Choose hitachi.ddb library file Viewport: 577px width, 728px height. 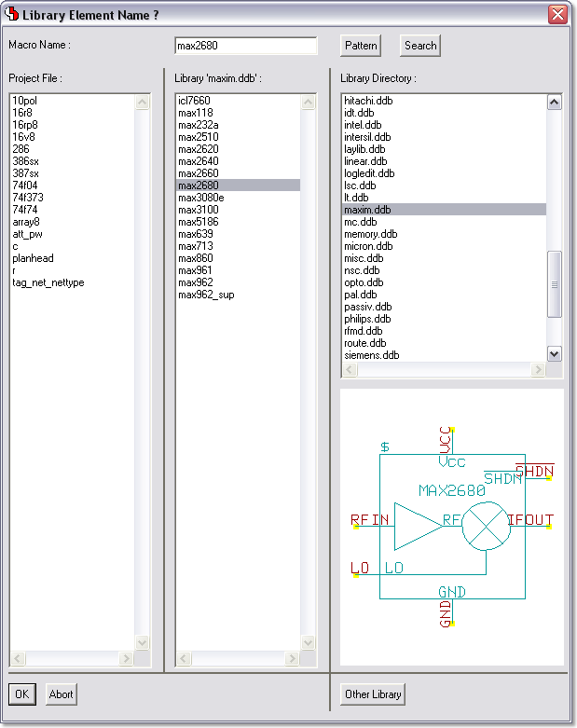click(367, 101)
